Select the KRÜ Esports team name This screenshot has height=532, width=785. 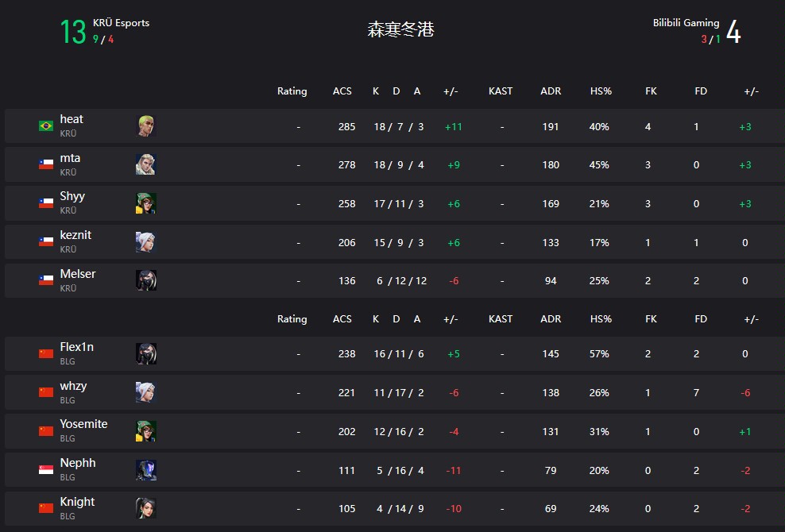pos(121,23)
